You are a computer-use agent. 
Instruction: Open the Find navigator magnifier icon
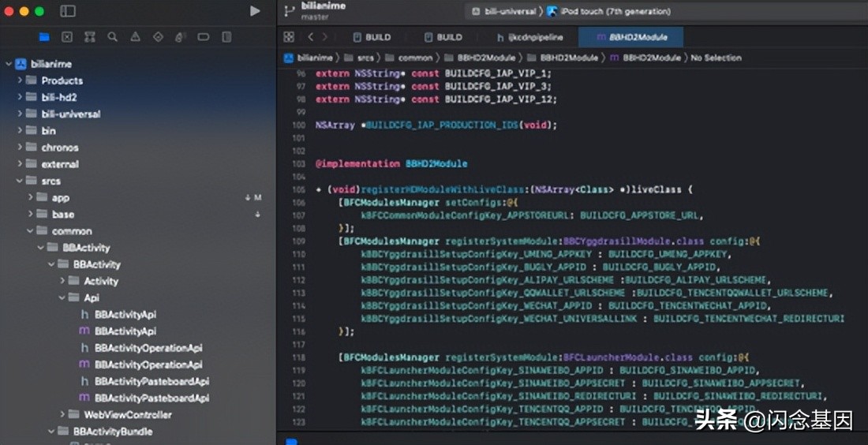pos(113,37)
